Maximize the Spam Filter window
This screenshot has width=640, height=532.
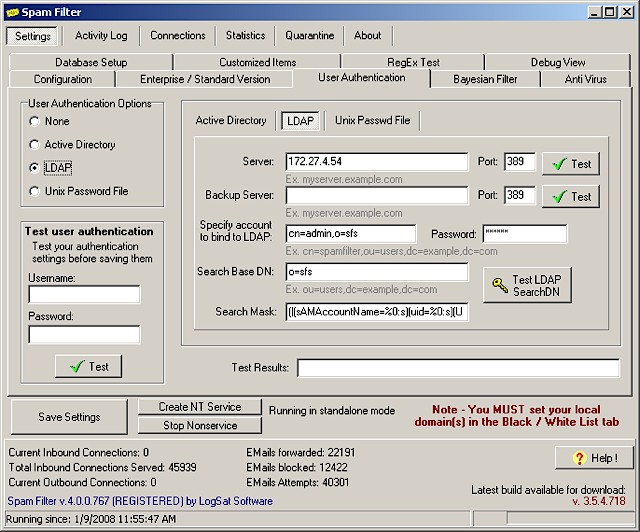pos(609,12)
